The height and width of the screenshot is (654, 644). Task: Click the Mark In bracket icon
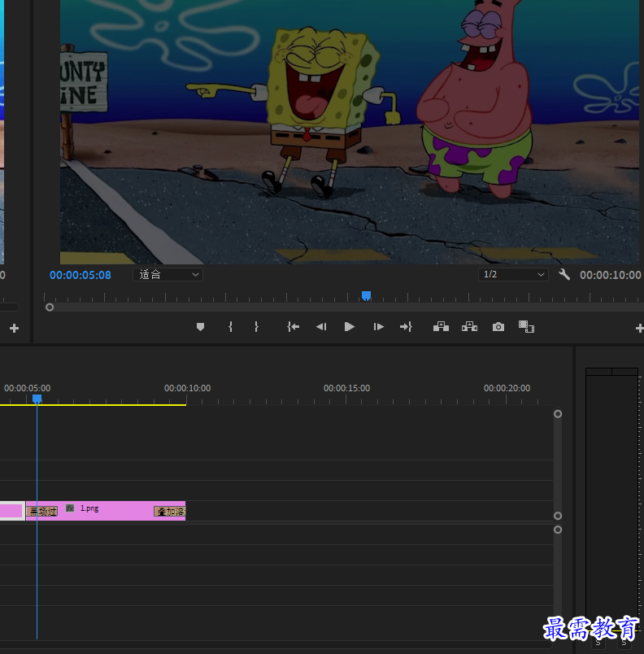(x=230, y=327)
